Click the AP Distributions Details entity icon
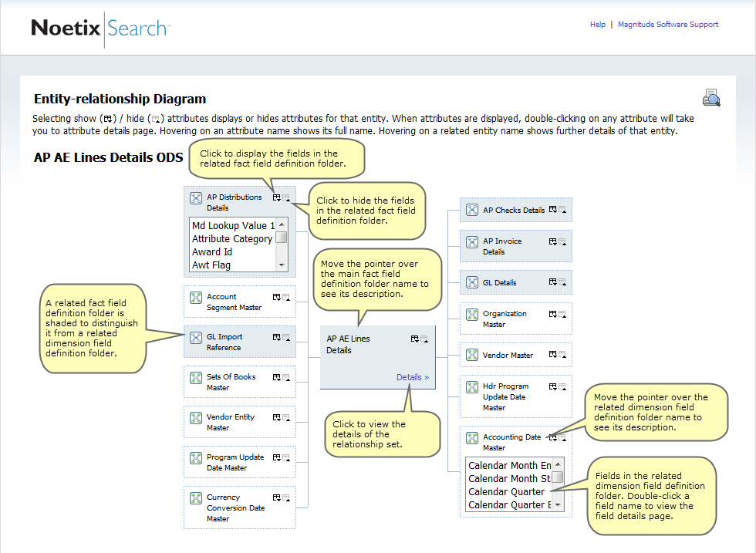The image size is (756, 553). 196,198
